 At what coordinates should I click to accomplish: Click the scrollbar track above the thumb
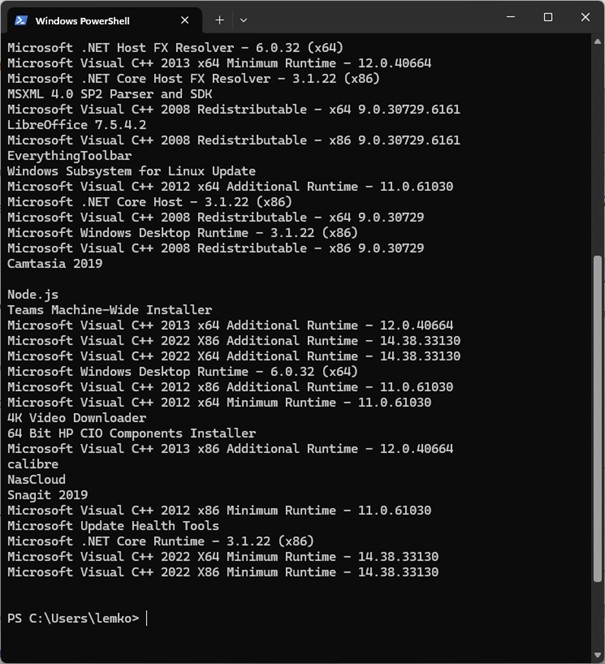598,150
